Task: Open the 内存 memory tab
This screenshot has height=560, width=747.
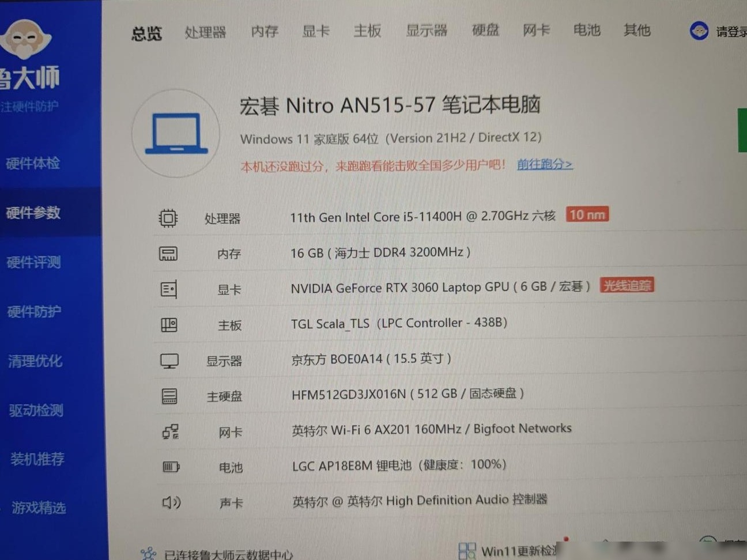Action: [x=265, y=31]
